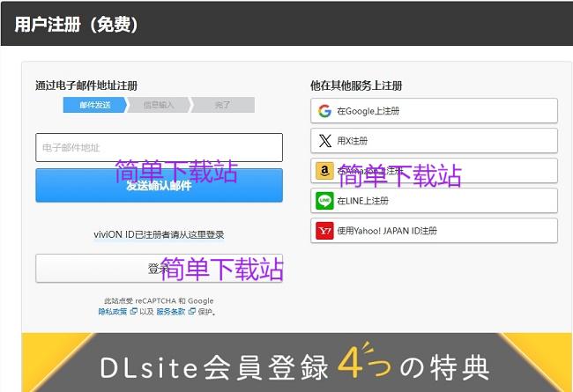Register with 在Google上注册 button
Screen dimensions: 573x392
click(x=434, y=111)
